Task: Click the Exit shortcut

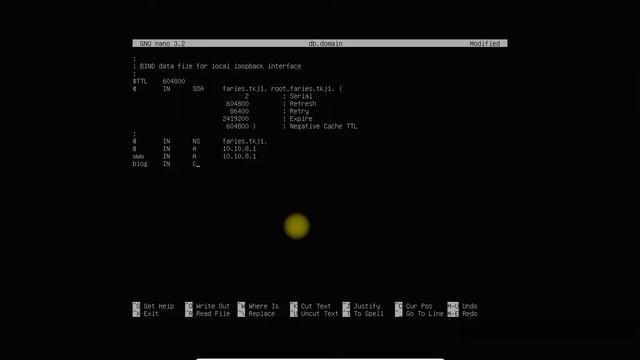Action: coord(146,313)
